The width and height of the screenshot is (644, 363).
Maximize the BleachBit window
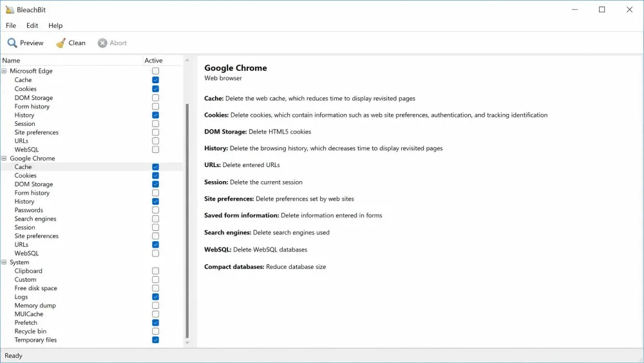pyautogui.click(x=601, y=10)
